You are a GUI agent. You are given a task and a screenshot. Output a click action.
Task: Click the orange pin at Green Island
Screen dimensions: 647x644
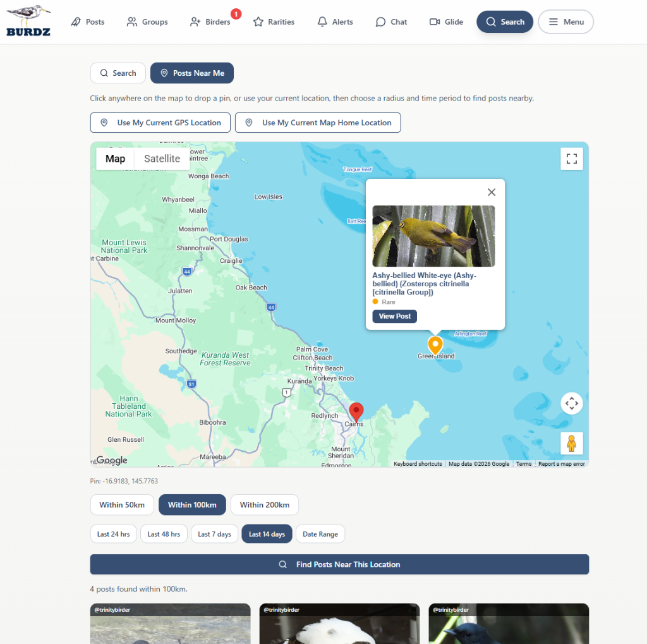[435, 345]
